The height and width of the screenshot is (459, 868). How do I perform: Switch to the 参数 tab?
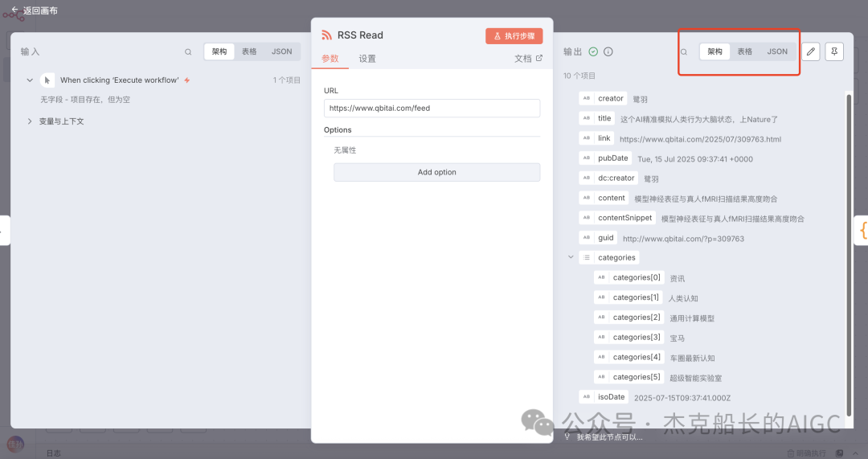point(330,59)
